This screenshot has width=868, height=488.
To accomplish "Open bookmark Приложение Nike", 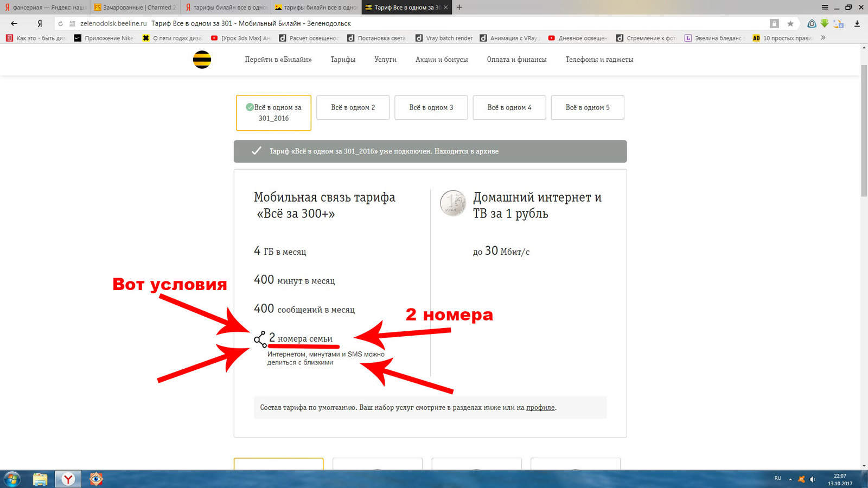I will (x=104, y=38).
